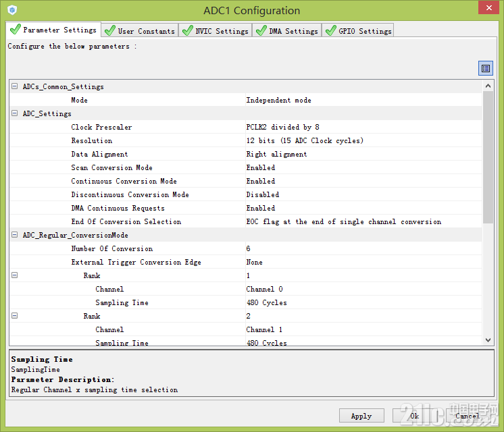504x432 pixels.
Task: Collapse the Rank 2 node
Action: point(14,315)
